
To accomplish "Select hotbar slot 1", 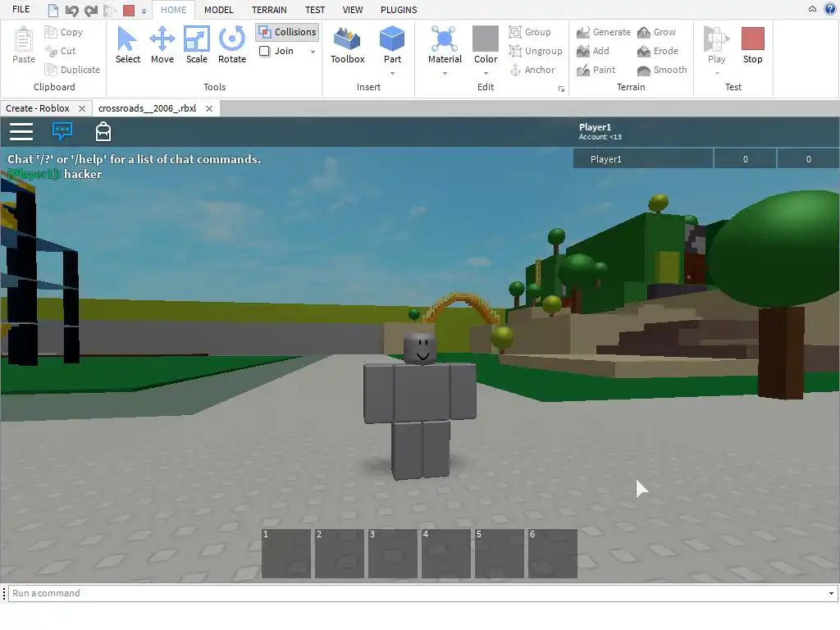I will pyautogui.click(x=286, y=554).
